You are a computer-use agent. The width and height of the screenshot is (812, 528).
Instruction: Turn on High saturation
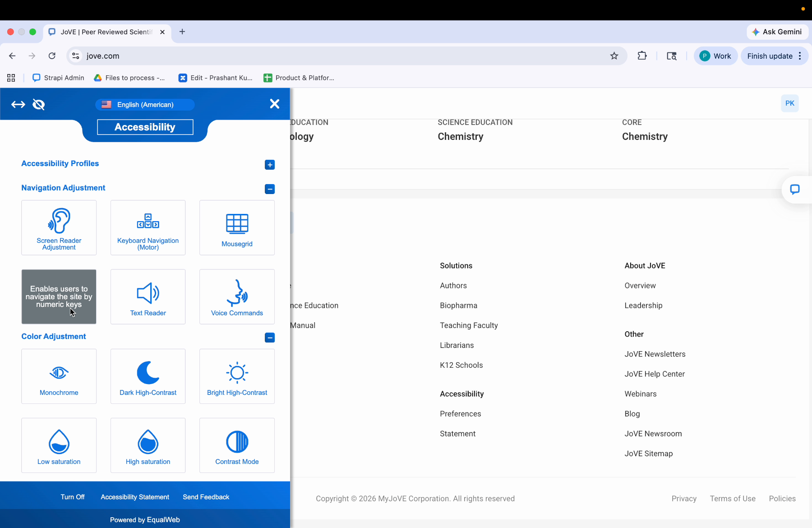click(x=148, y=445)
